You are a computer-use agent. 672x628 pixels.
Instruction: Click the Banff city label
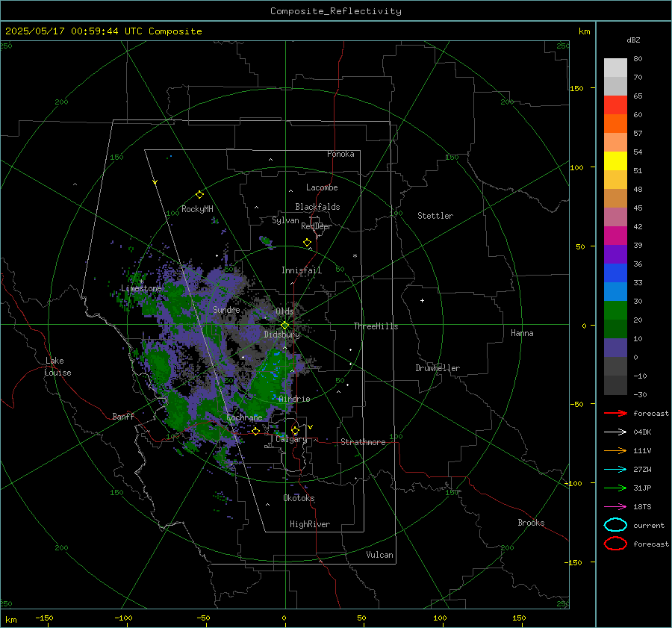click(123, 416)
